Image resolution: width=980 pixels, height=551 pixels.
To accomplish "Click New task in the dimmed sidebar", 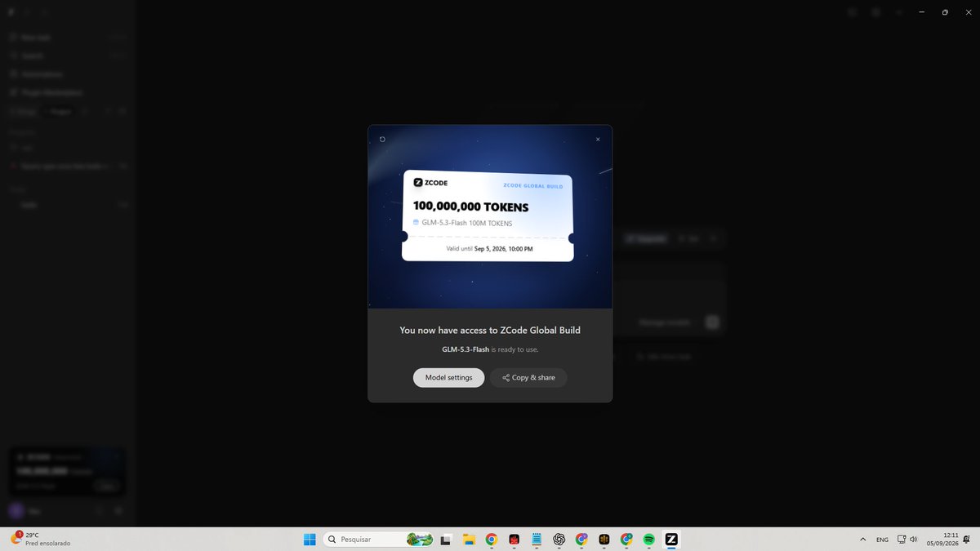I will (67, 38).
